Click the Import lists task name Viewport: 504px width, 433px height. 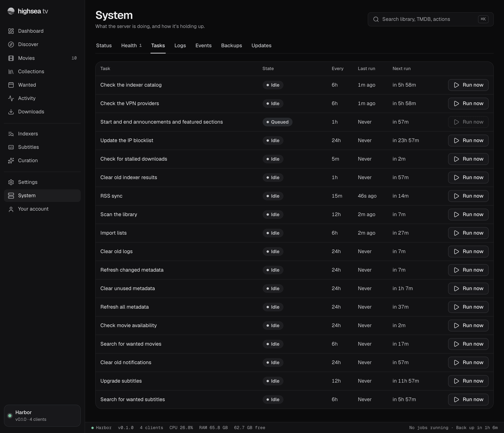point(113,233)
